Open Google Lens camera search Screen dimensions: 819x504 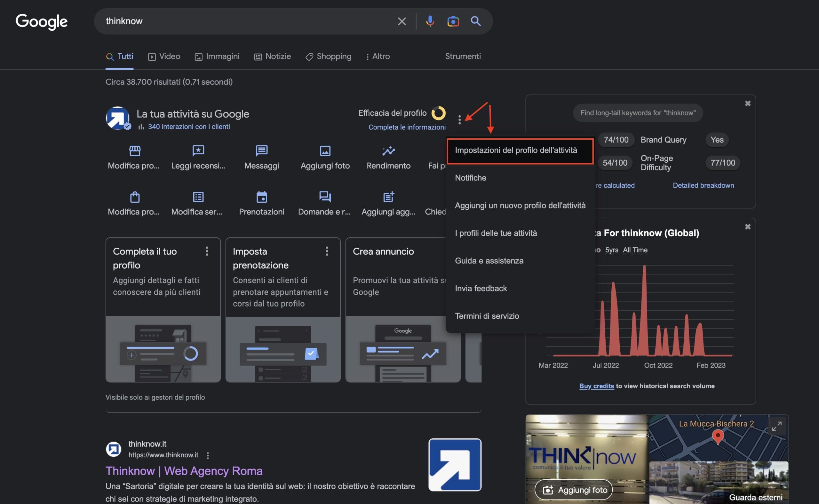coord(453,21)
